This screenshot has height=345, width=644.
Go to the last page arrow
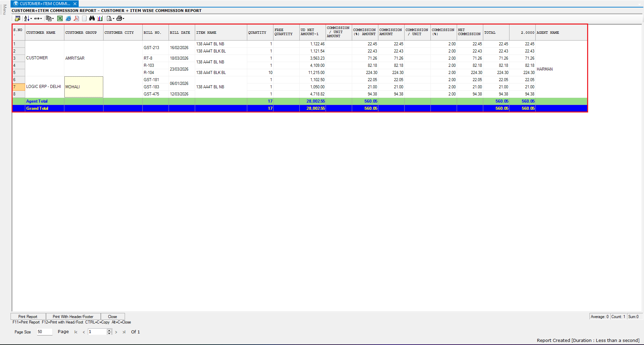click(124, 332)
